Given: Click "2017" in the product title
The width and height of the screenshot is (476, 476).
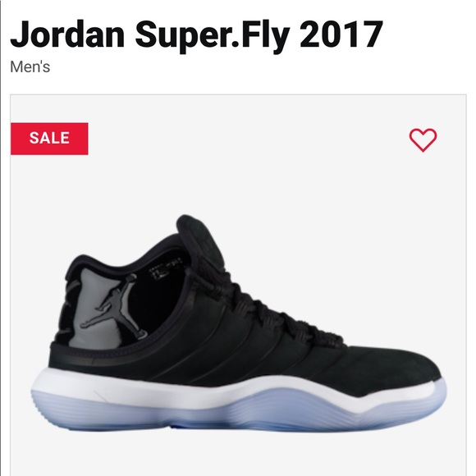Looking at the screenshot, I should pos(341,34).
